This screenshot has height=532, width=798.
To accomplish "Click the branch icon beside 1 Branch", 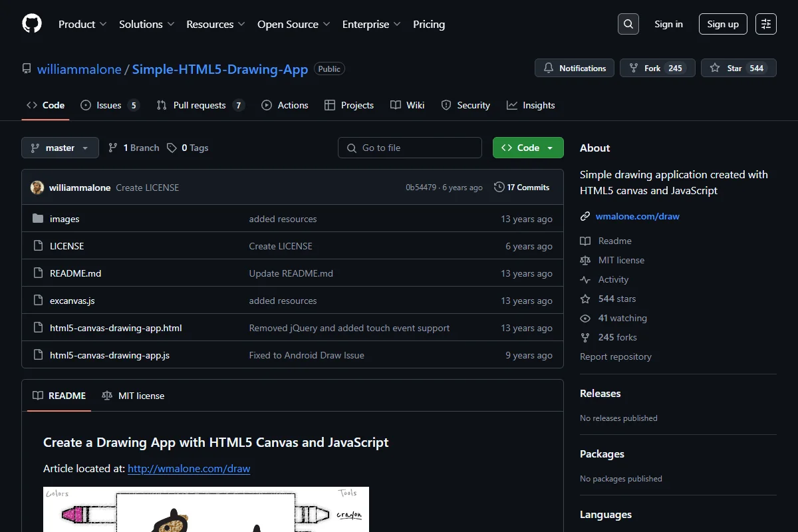I will click(113, 148).
